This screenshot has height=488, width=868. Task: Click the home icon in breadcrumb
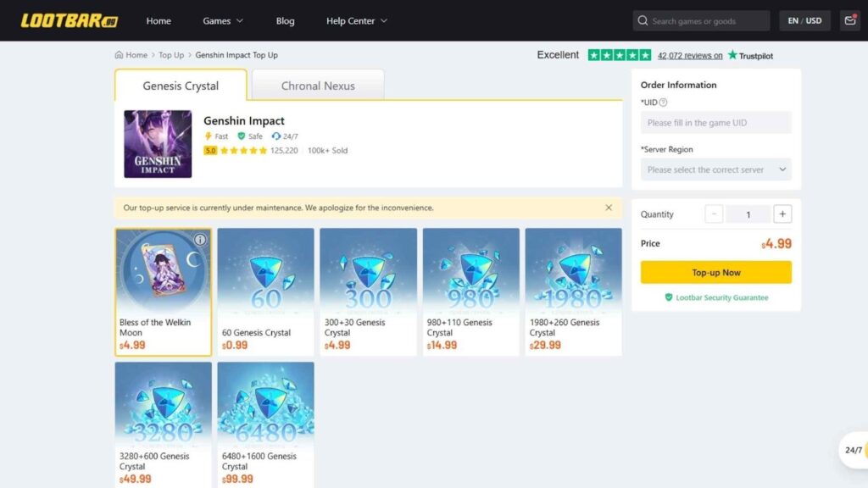click(120, 55)
